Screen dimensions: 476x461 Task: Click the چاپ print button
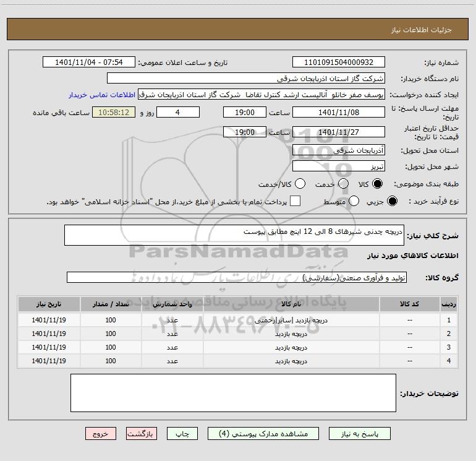pyautogui.click(x=182, y=434)
